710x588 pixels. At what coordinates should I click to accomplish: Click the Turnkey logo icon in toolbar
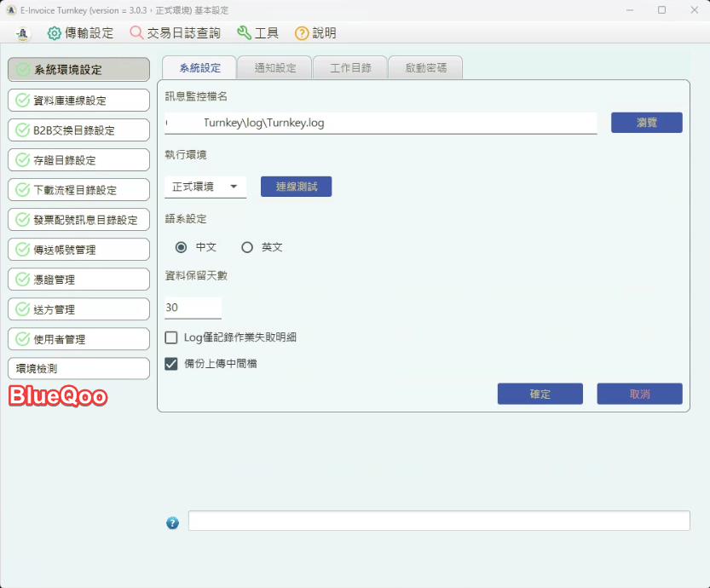pos(23,33)
